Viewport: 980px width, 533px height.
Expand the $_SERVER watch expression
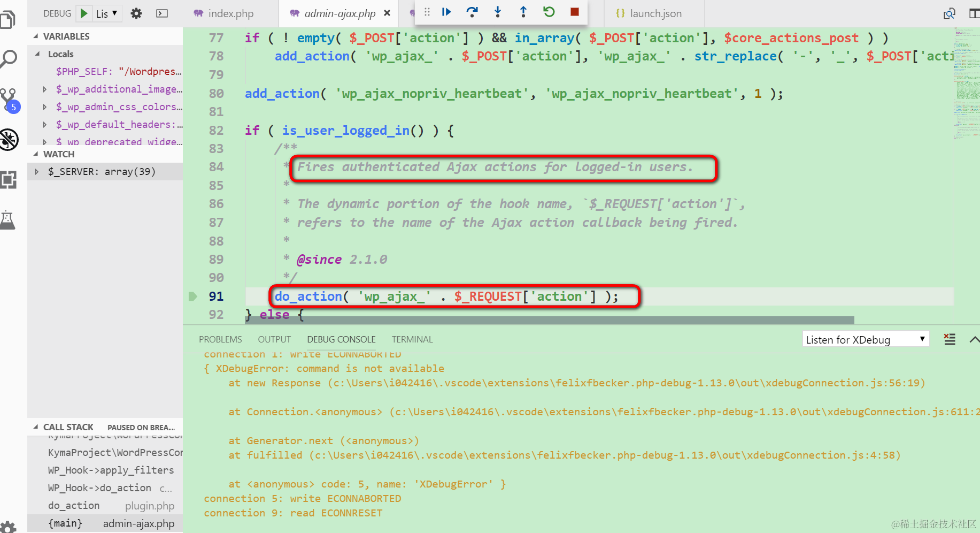[x=36, y=172]
